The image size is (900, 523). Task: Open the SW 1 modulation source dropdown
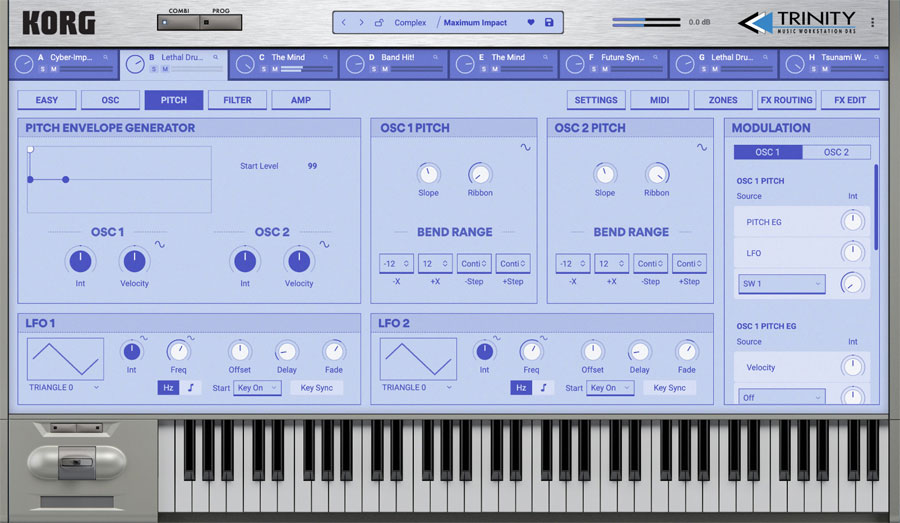(782, 284)
